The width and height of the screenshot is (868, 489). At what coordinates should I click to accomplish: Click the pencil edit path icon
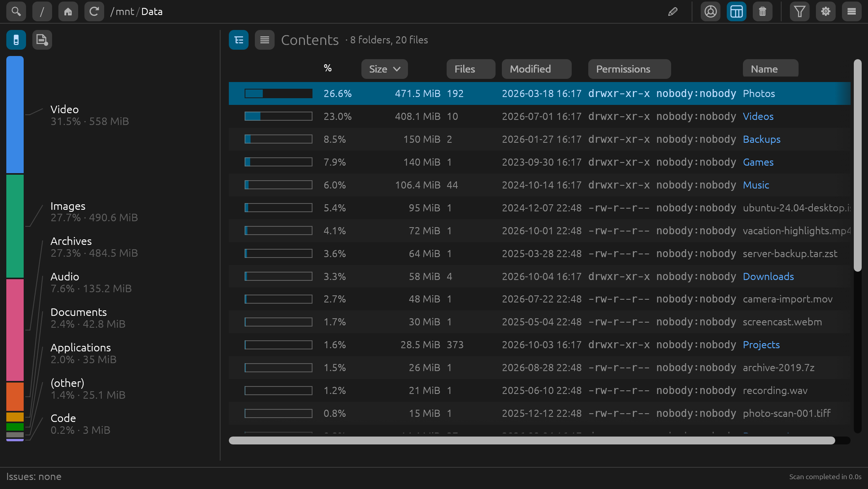(673, 11)
